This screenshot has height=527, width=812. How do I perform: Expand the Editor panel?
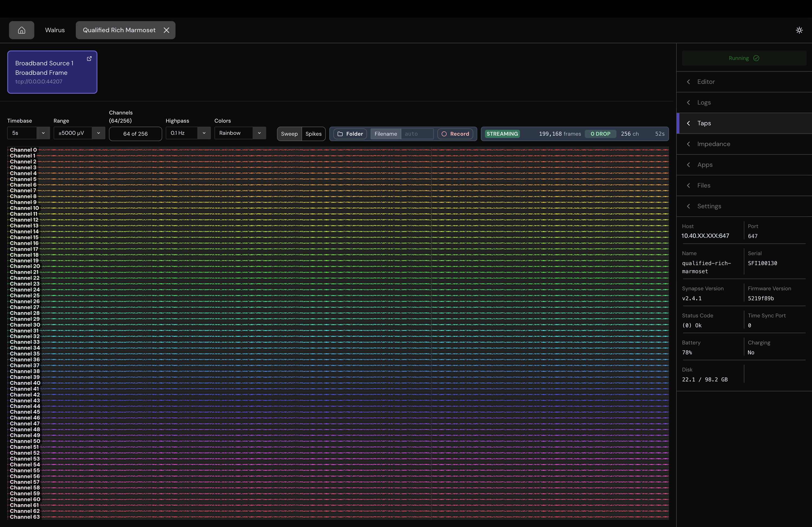pos(744,82)
